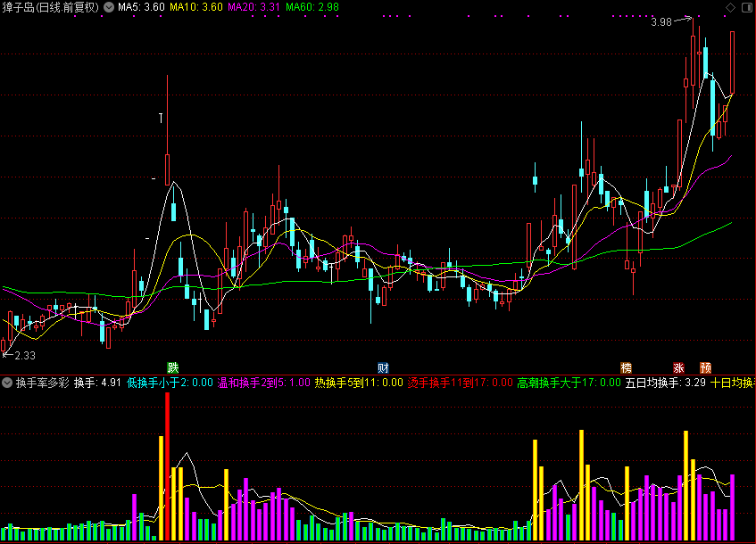Open the dropdown beside 獐子岛(日线.前复权) title
The height and width of the screenshot is (544, 756).
point(109,7)
